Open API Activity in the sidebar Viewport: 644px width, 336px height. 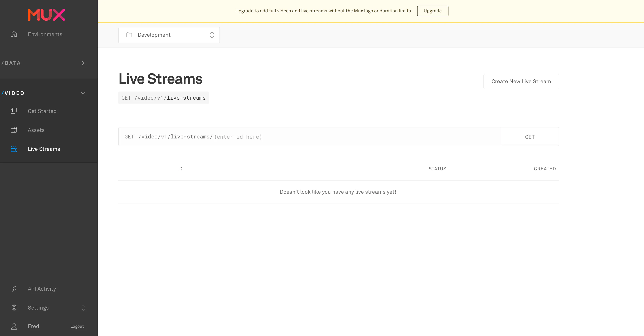[x=42, y=289]
